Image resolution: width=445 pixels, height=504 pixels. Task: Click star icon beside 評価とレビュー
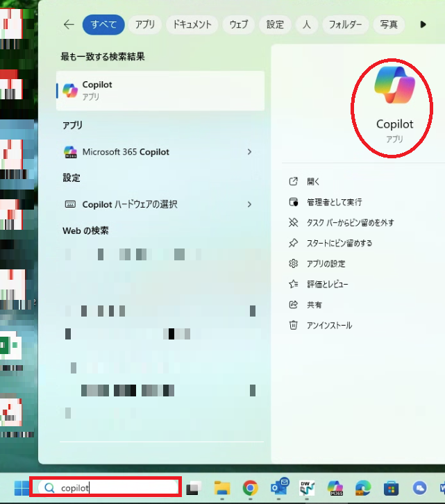293,284
